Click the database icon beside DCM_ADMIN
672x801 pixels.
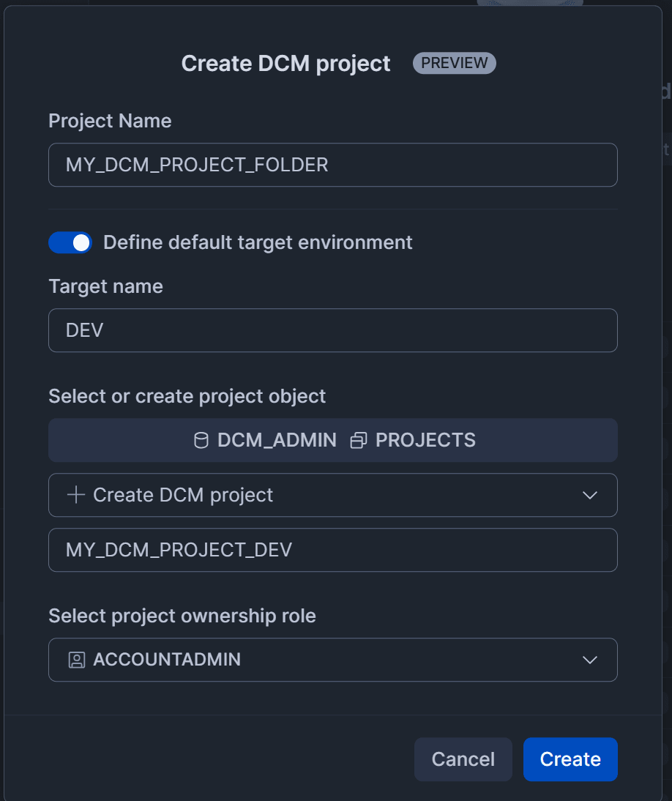pyautogui.click(x=201, y=440)
